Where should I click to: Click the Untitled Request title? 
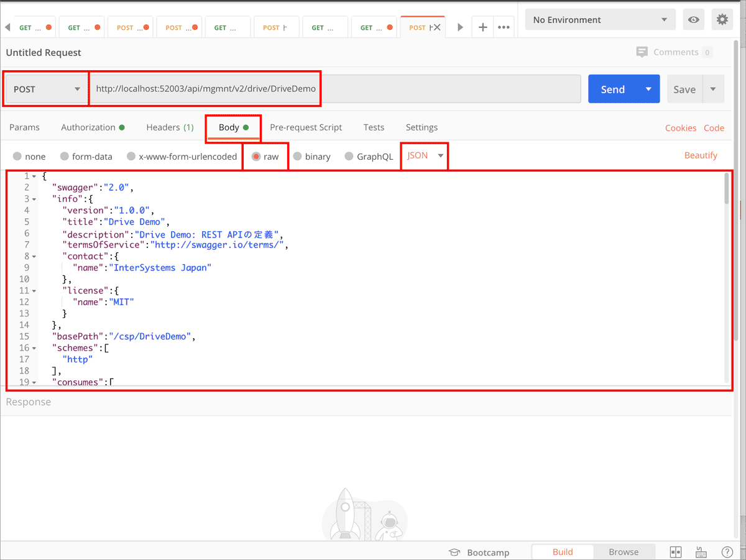[44, 53]
